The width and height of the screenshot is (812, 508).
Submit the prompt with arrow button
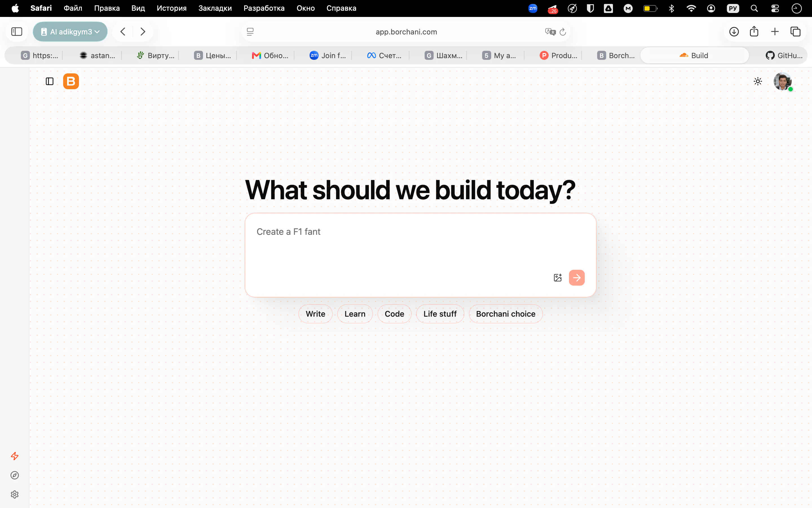click(x=577, y=277)
